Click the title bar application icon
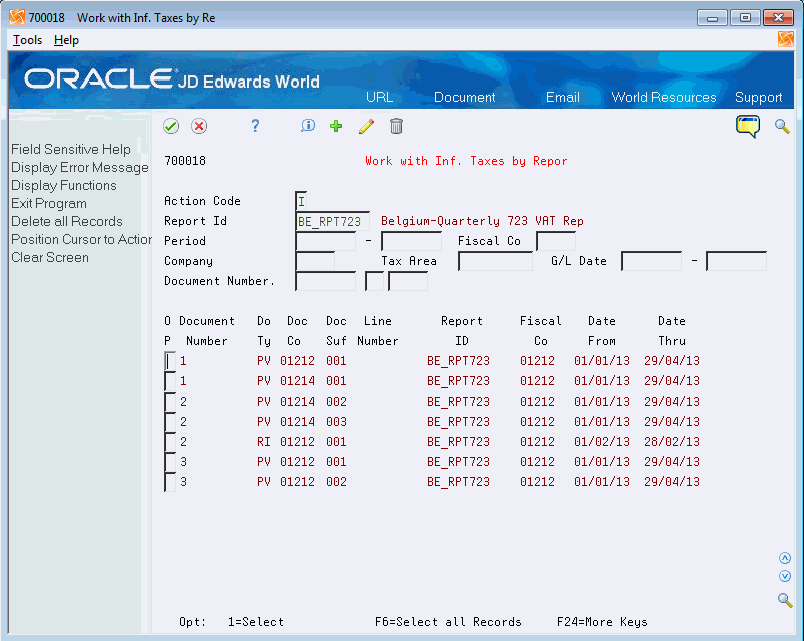The image size is (804, 641). pyautogui.click(x=17, y=17)
